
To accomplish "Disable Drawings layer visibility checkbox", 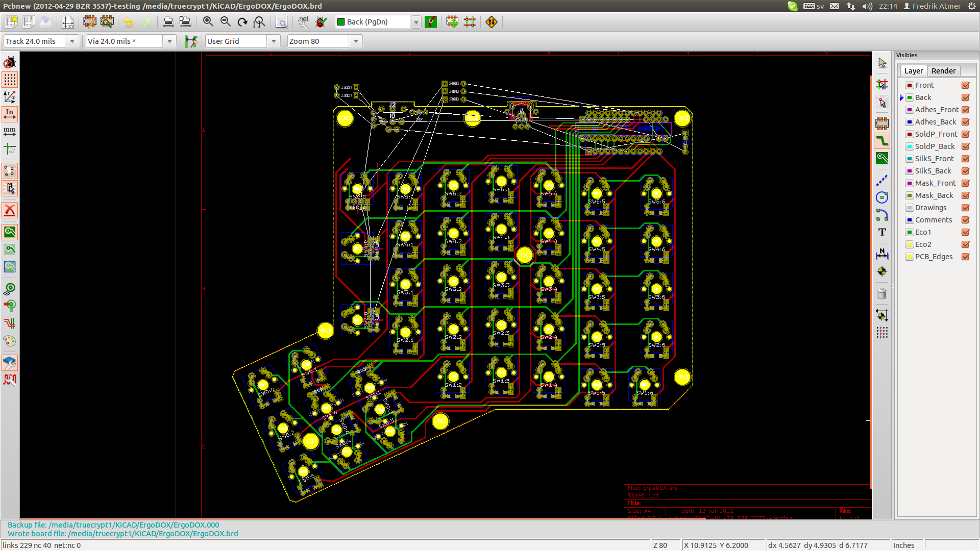I will point(965,208).
